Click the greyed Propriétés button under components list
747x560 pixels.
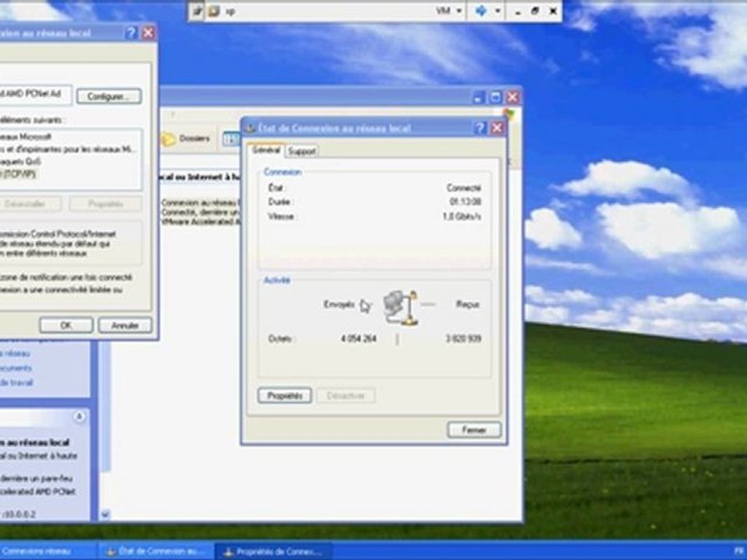[x=105, y=205]
